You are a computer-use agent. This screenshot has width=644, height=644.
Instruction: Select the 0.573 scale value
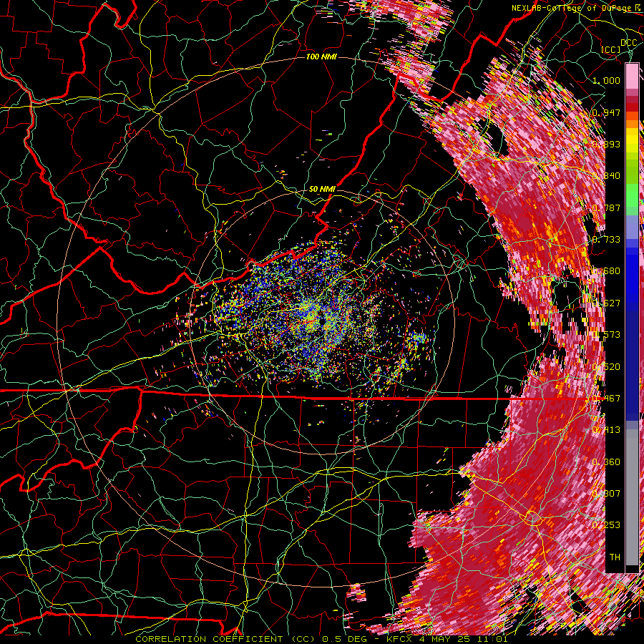(606, 335)
